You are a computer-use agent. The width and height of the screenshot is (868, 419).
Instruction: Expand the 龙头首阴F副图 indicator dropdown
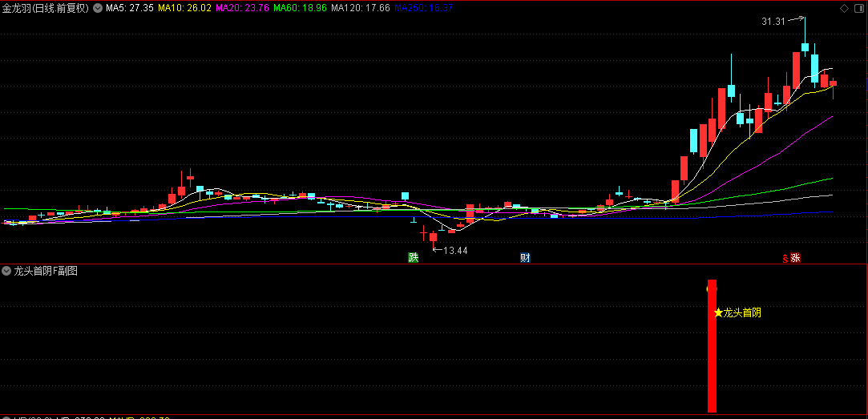[x=6, y=271]
